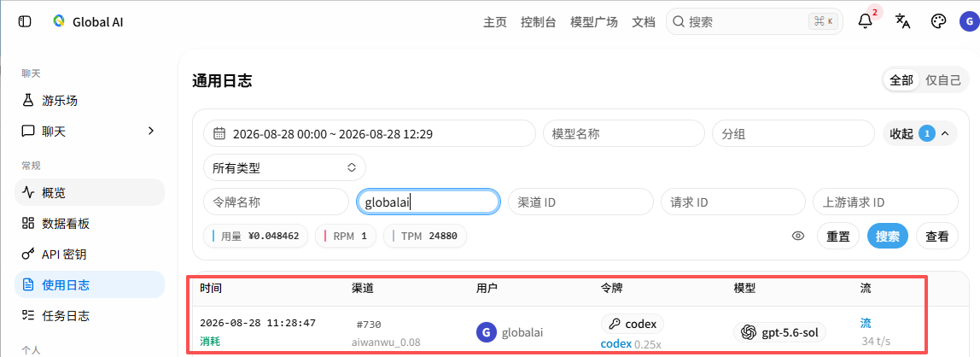The image size is (980, 357).
Task: Click the Global AI logo
Action: 58,21
